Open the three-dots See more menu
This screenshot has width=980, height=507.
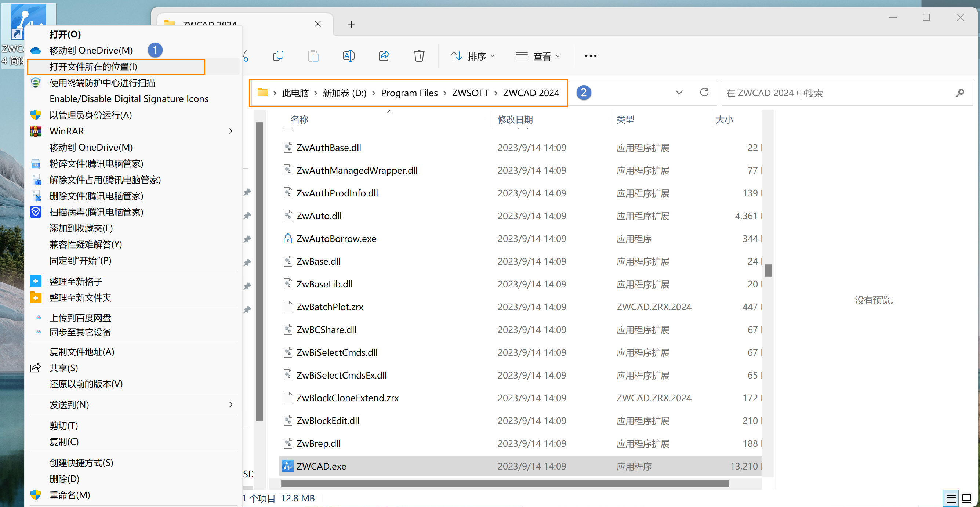[591, 56]
